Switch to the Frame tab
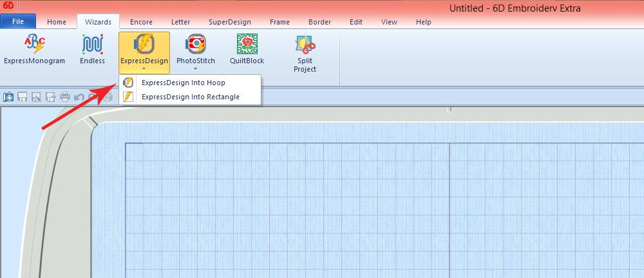644x278 pixels. tap(279, 22)
